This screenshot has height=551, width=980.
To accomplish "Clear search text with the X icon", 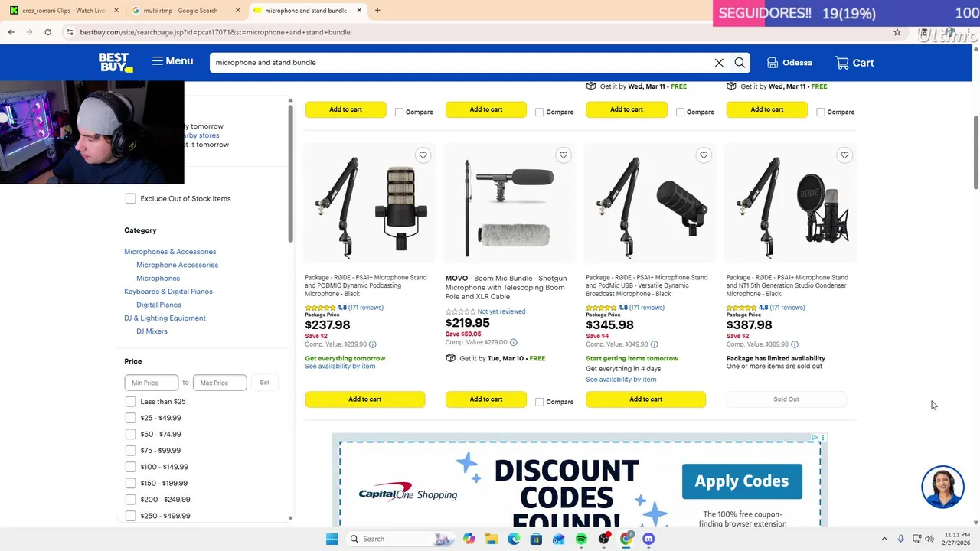I will (719, 63).
